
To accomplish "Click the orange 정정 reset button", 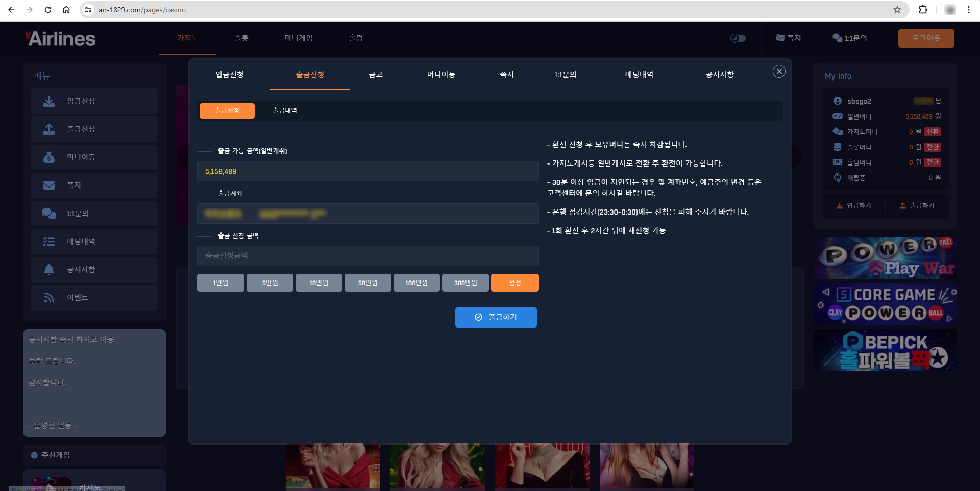I will click(x=515, y=283).
